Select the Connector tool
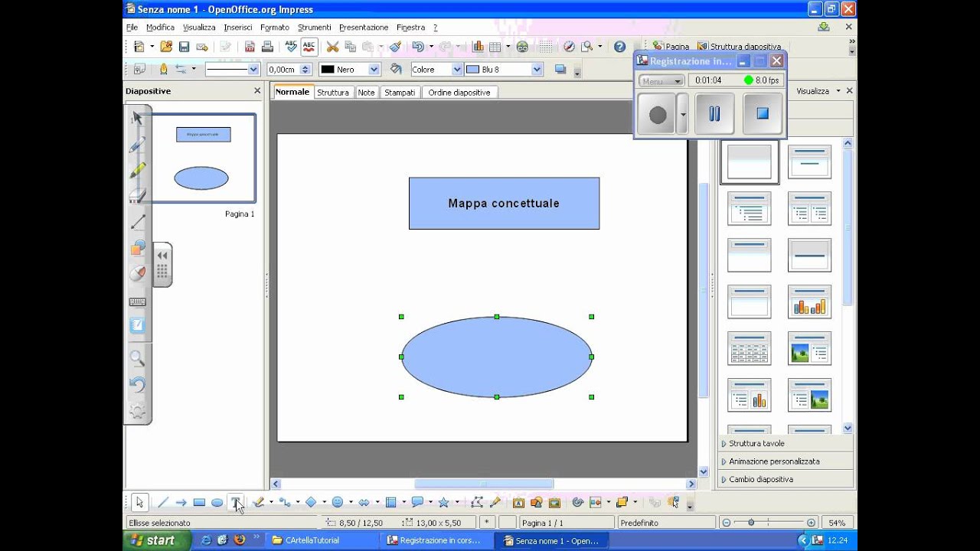 pos(284,503)
